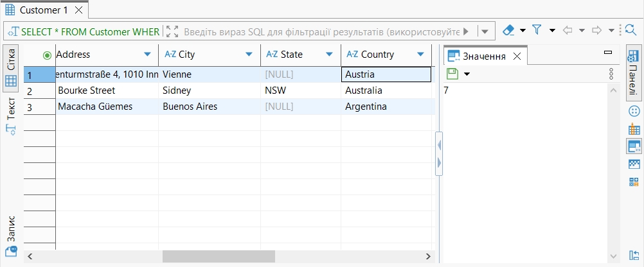The height and width of the screenshot is (267, 644).
Task: Select row number 3 header
Action: pyautogui.click(x=39, y=107)
